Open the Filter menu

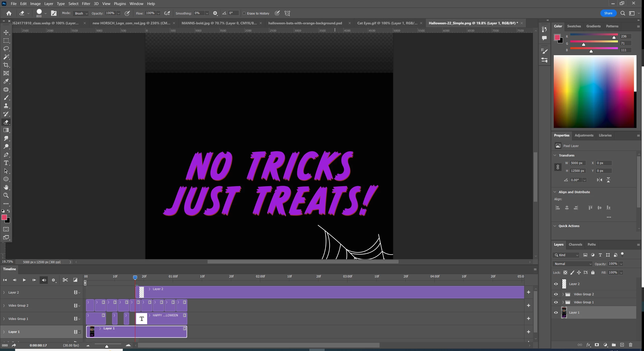(86, 4)
